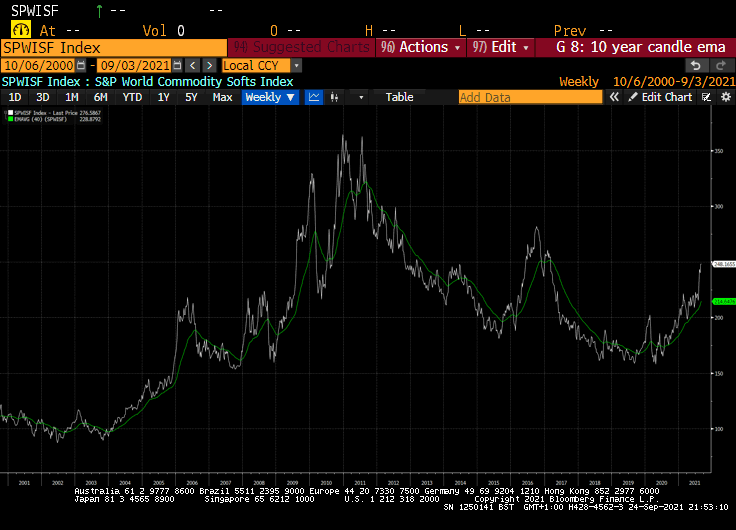This screenshot has height=530, width=736.
Task: Select the candlestick chart type icon
Action: click(x=335, y=97)
